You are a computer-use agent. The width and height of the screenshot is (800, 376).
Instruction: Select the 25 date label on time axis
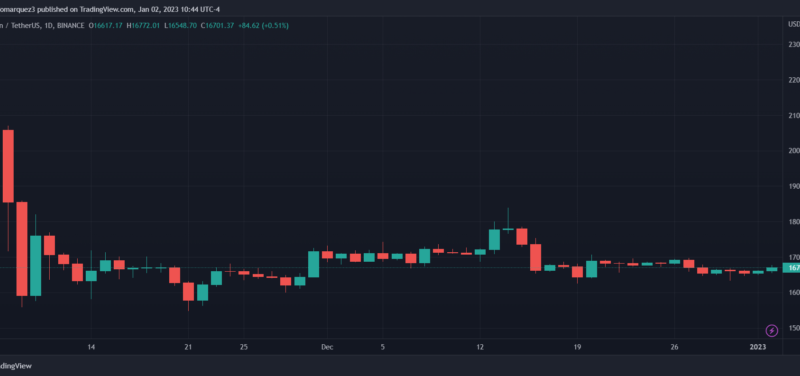[x=244, y=347]
